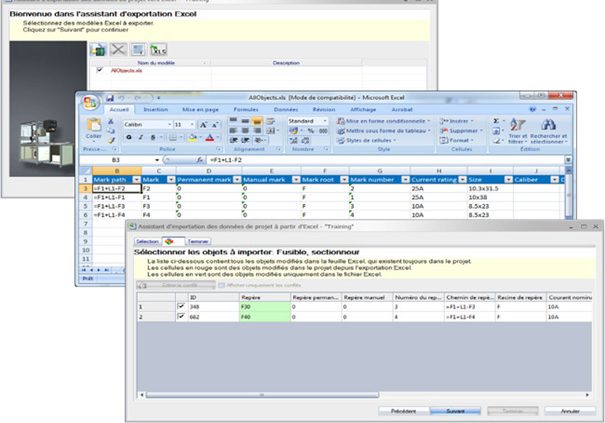The height and width of the screenshot is (423, 605).
Task: Switch to the Insertion ribbon tab
Action: point(155,110)
